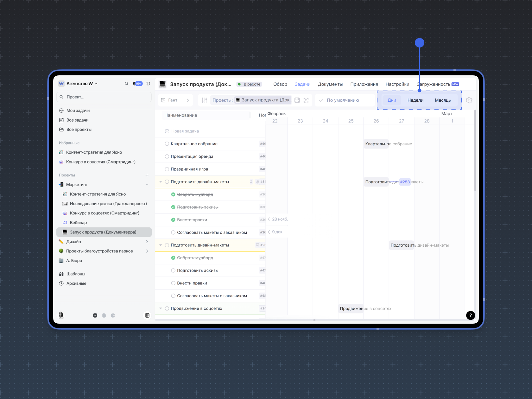Image resolution: width=532 pixels, height=399 pixels.
Task: Click the search magnifier icon in sidebar header
Action: pos(127,84)
